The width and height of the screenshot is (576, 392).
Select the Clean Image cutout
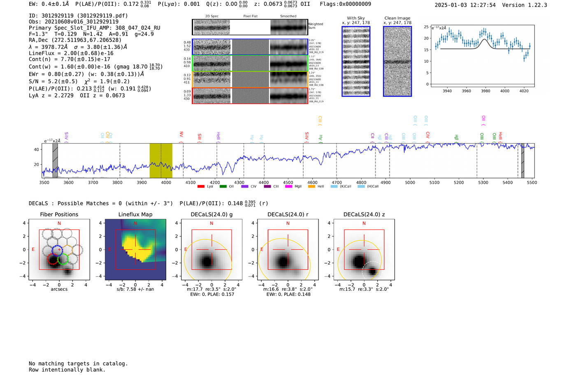point(397,61)
